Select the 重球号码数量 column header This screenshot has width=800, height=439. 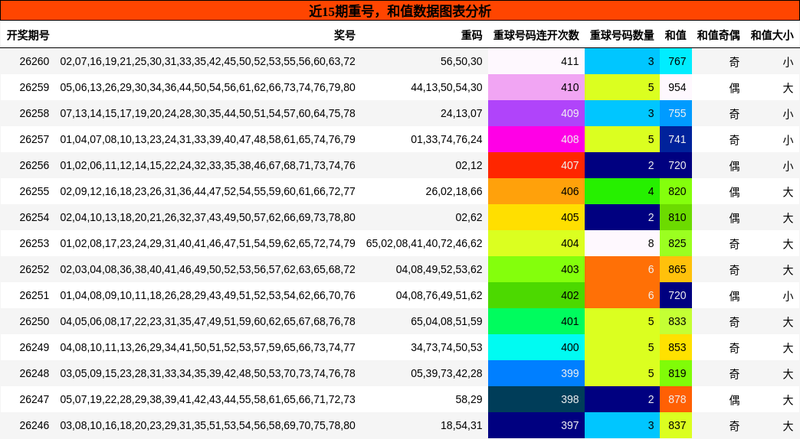(621, 35)
